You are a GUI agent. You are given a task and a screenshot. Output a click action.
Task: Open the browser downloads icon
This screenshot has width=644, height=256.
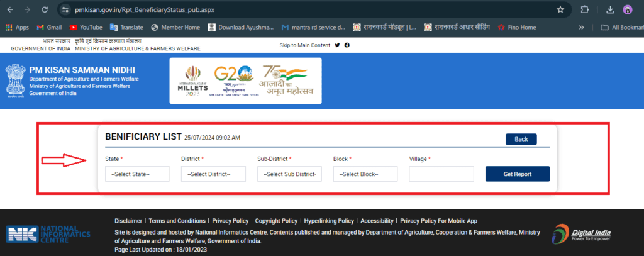pos(610,9)
